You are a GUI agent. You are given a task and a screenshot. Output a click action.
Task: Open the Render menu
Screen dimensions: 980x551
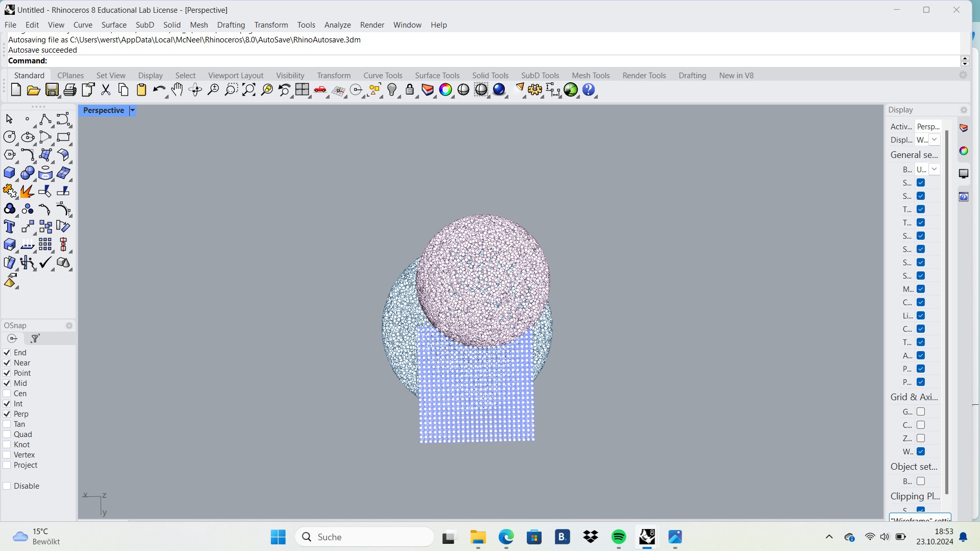pyautogui.click(x=372, y=25)
